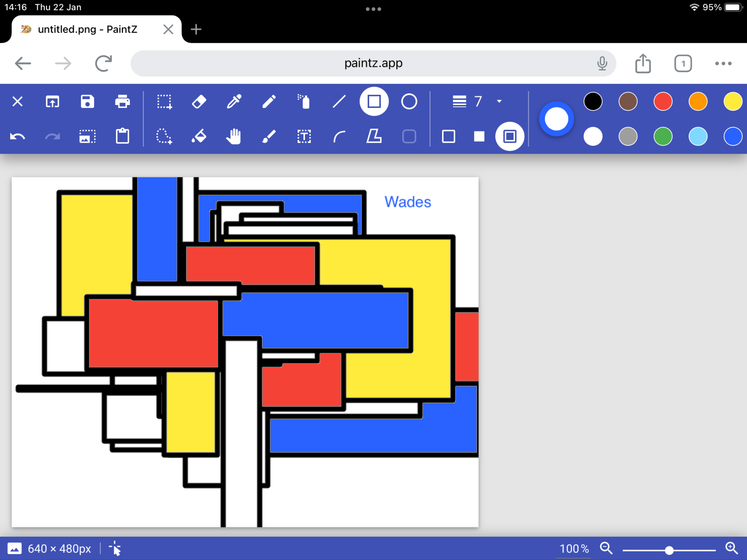Image resolution: width=747 pixels, height=560 pixels.
Task: Select the Eyedropper color picker tool
Action: [234, 102]
